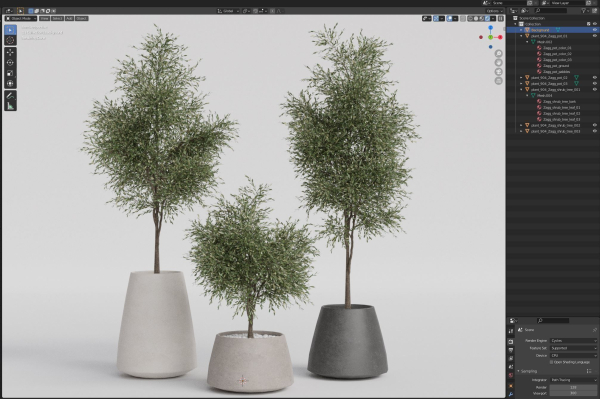
Task: Select the Transform tool
Action: point(10,83)
